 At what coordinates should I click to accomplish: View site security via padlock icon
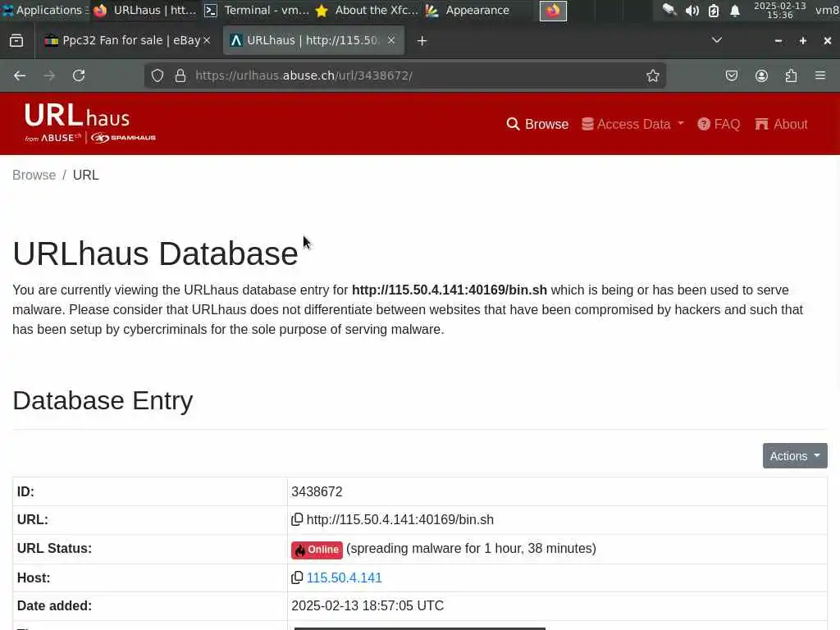[x=180, y=75]
